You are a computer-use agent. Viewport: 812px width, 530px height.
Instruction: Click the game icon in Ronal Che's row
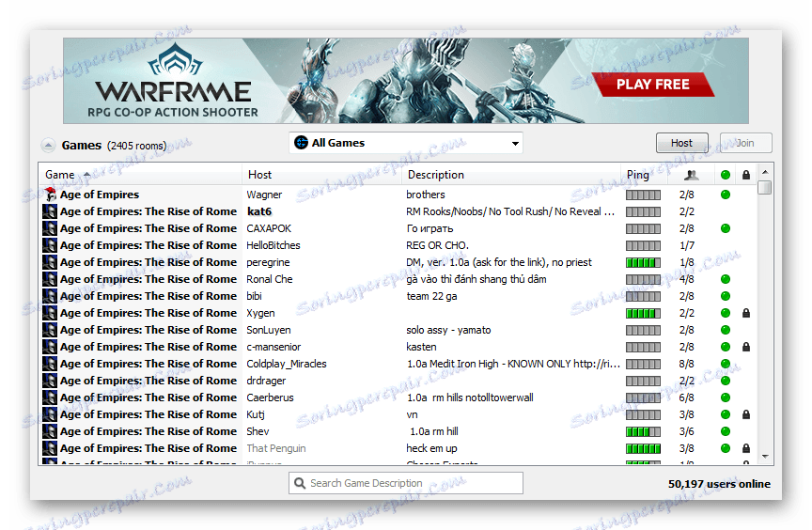click(x=50, y=279)
